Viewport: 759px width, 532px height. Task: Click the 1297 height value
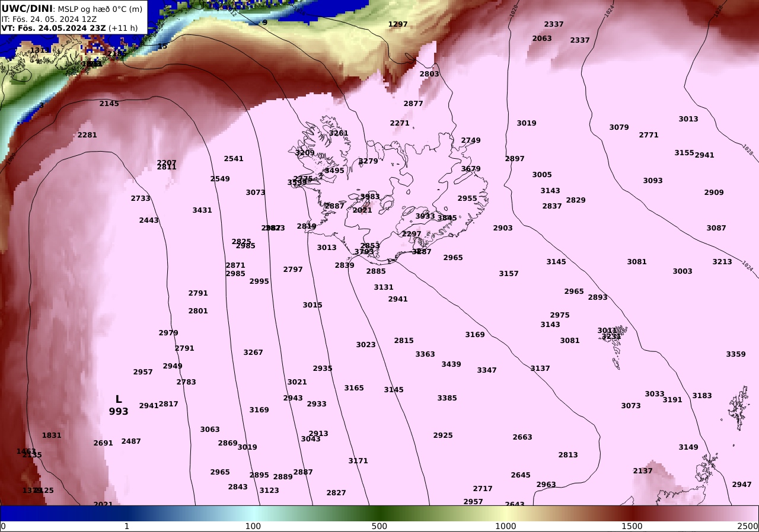(398, 24)
